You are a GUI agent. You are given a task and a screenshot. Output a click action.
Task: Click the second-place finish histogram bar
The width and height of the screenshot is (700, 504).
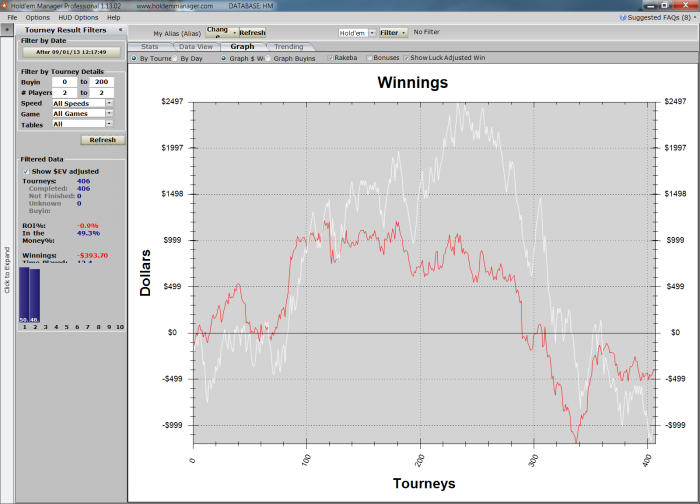coord(35,296)
